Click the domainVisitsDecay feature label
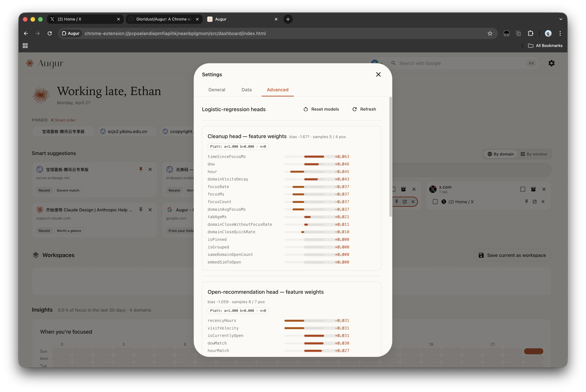Image resolution: width=586 pixels, height=392 pixels. click(x=228, y=179)
